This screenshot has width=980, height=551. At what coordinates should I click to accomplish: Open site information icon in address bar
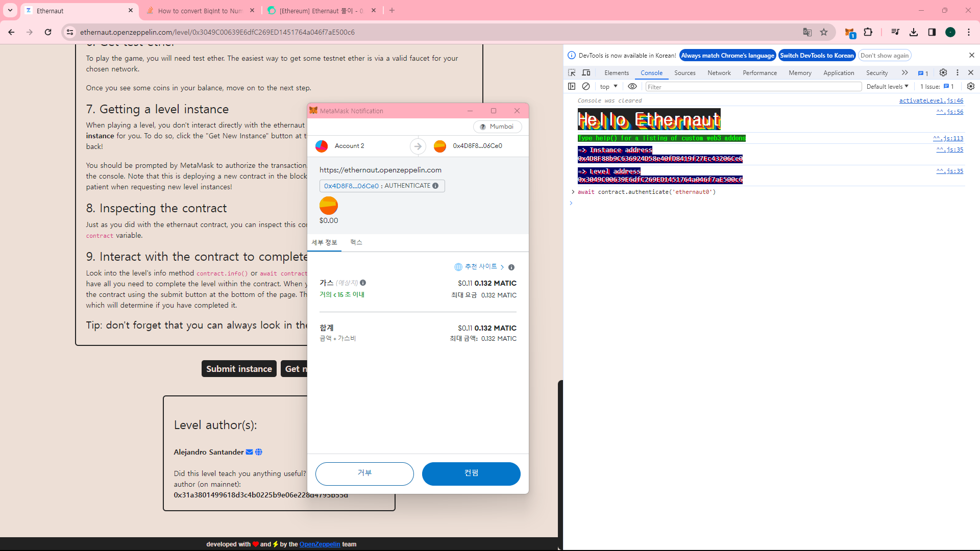(70, 32)
